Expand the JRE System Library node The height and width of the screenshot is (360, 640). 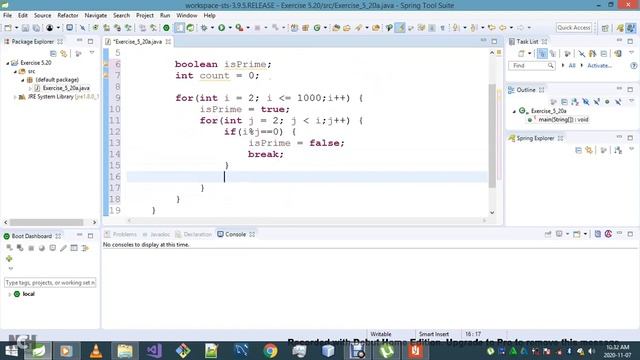[15, 97]
